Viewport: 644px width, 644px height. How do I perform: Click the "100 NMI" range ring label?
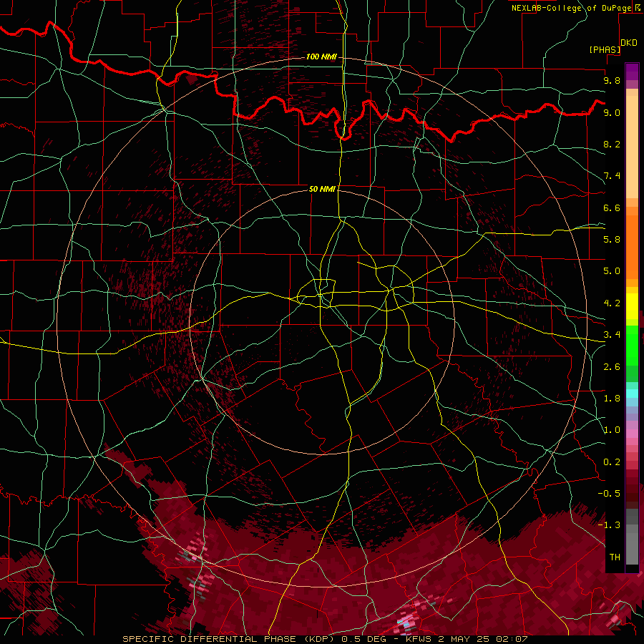click(x=321, y=57)
